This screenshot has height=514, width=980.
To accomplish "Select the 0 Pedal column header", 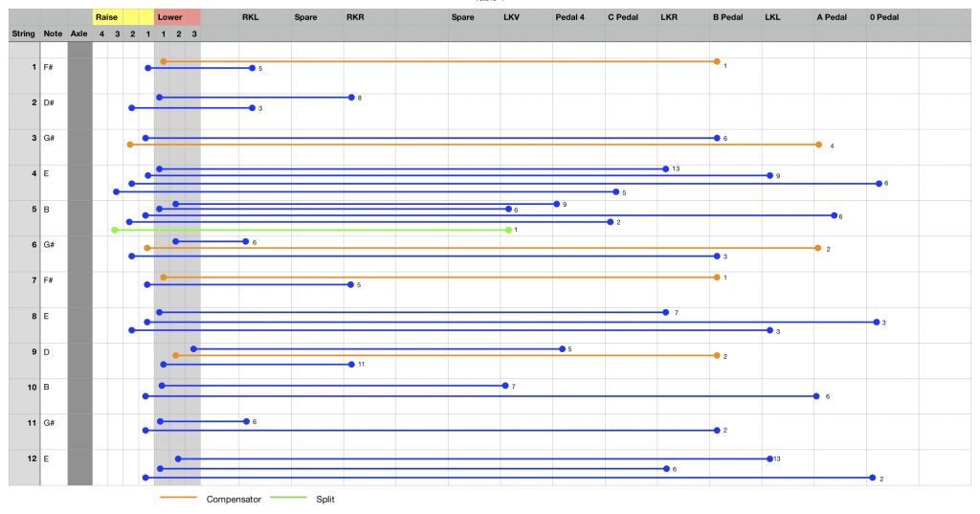I will (883, 17).
